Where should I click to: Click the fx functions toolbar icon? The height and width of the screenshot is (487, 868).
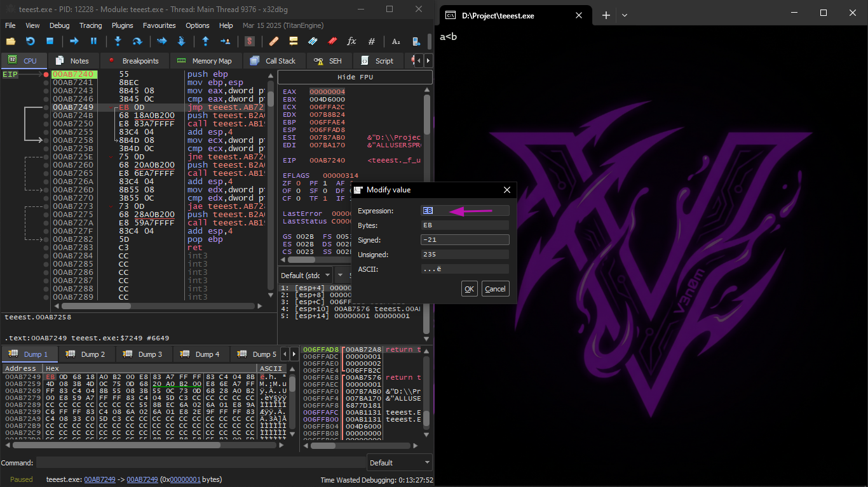tap(351, 41)
